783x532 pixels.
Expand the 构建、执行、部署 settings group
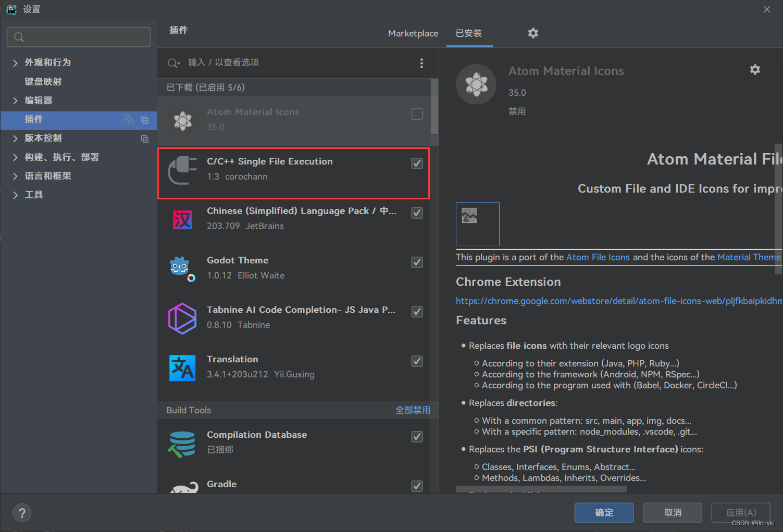tap(15, 157)
